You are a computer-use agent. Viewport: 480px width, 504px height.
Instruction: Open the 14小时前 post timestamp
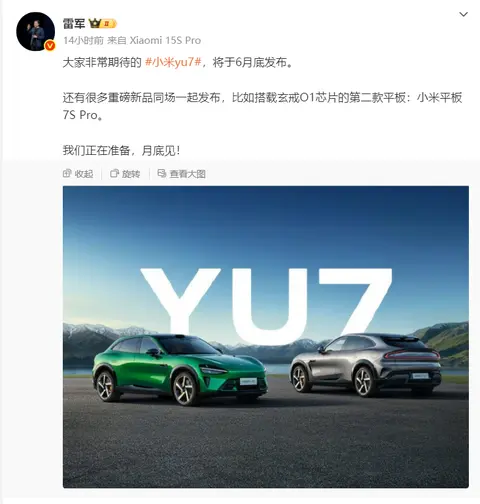click(83, 40)
